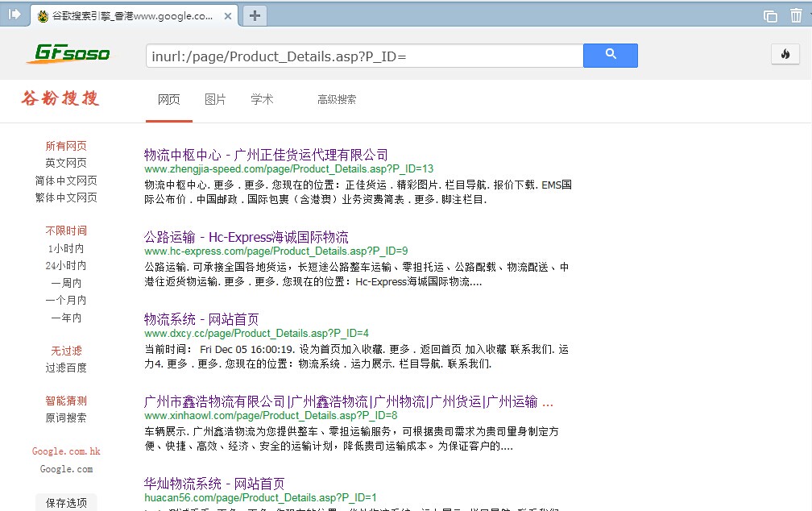Viewport: 812px width, 511px height.
Task: Filter by 繁体中文网页
Action: coord(66,198)
